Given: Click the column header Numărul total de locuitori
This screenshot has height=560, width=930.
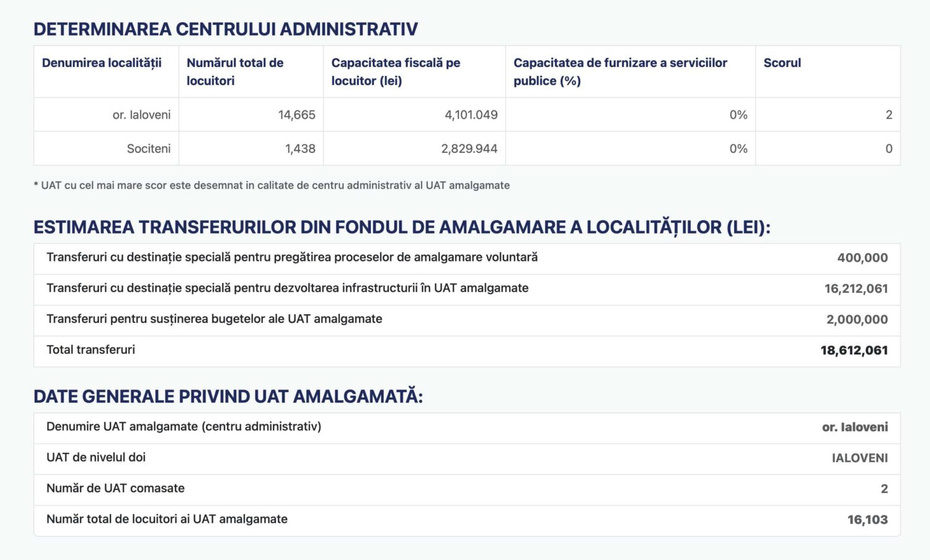Looking at the screenshot, I should pyautogui.click(x=234, y=71).
